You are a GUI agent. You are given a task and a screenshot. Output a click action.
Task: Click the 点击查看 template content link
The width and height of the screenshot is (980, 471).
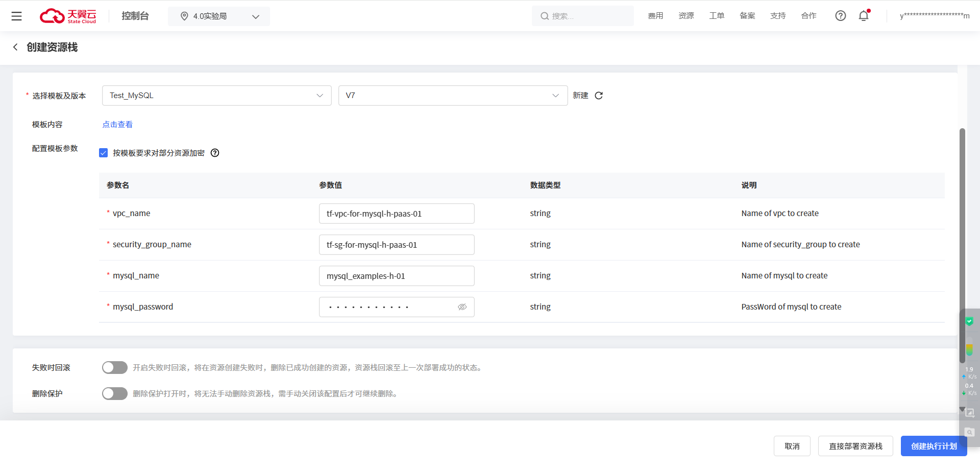117,125
